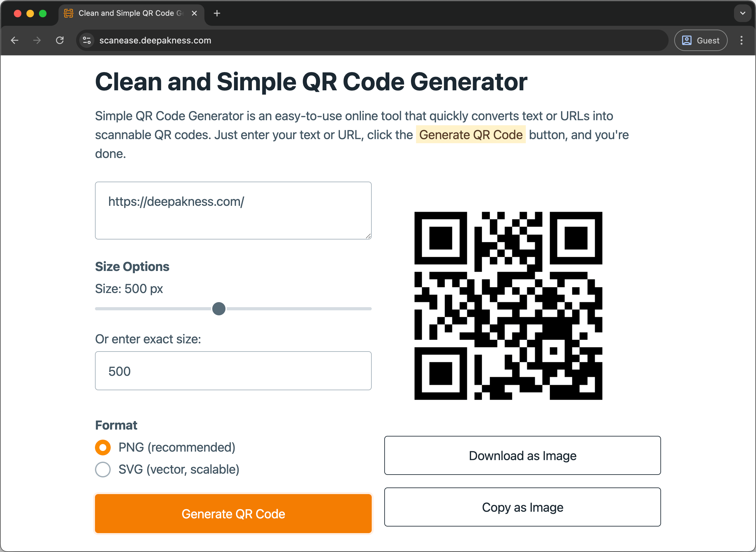
Task: Open site information icon in address bar
Action: coord(87,40)
